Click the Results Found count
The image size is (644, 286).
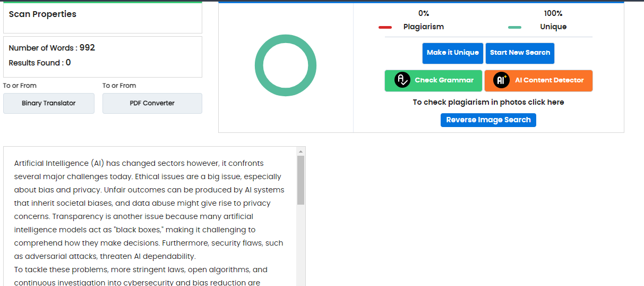pos(68,63)
